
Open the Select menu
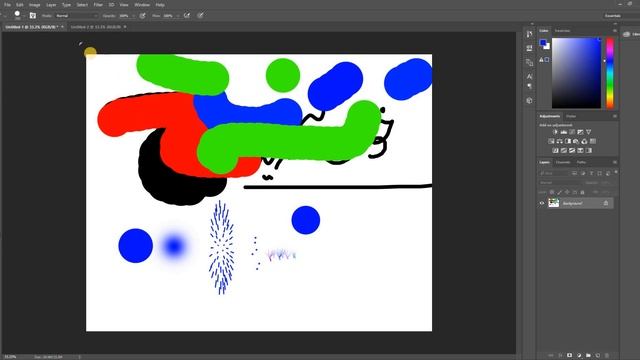(82, 5)
